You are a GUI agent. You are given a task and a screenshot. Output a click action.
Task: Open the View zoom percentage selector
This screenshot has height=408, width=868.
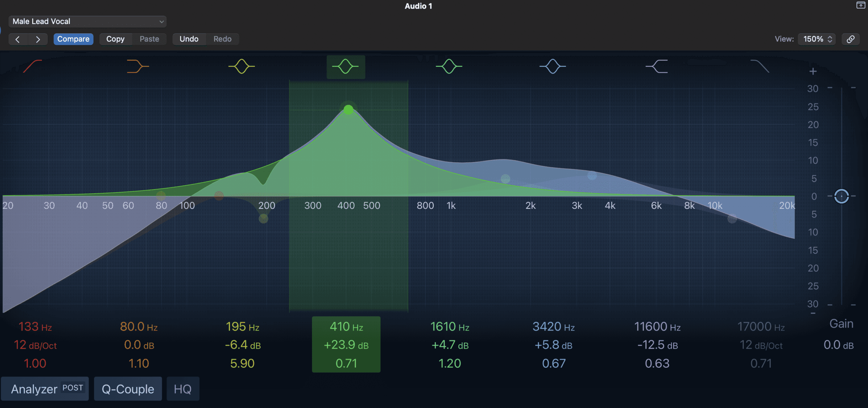816,39
